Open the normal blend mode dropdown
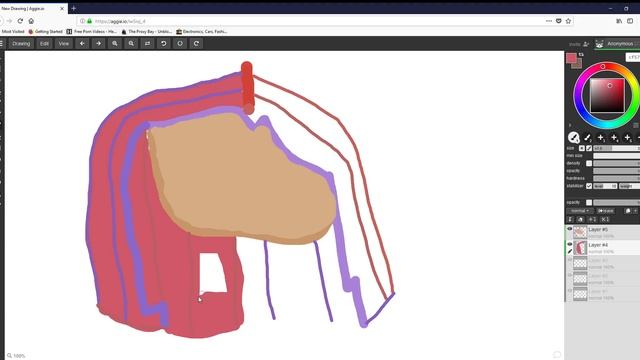 [x=580, y=211]
